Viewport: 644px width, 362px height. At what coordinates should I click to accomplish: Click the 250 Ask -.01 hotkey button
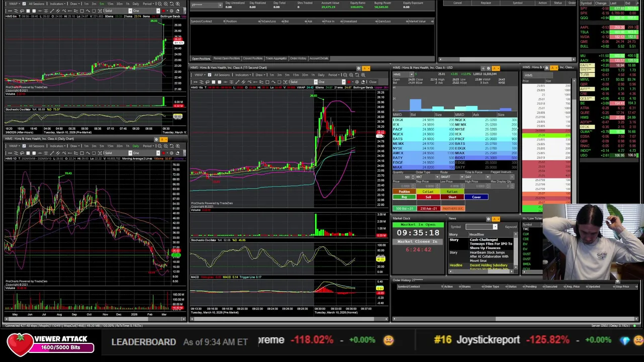point(428,209)
